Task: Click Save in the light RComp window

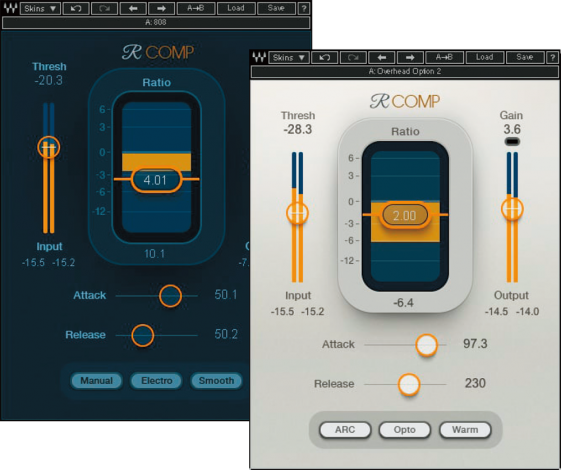Action: (x=525, y=57)
